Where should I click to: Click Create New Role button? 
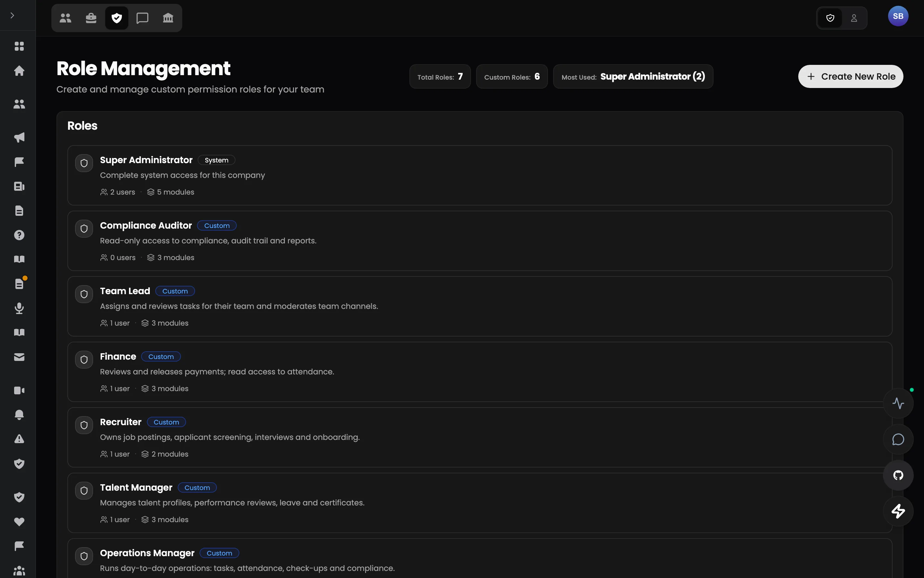(850, 76)
